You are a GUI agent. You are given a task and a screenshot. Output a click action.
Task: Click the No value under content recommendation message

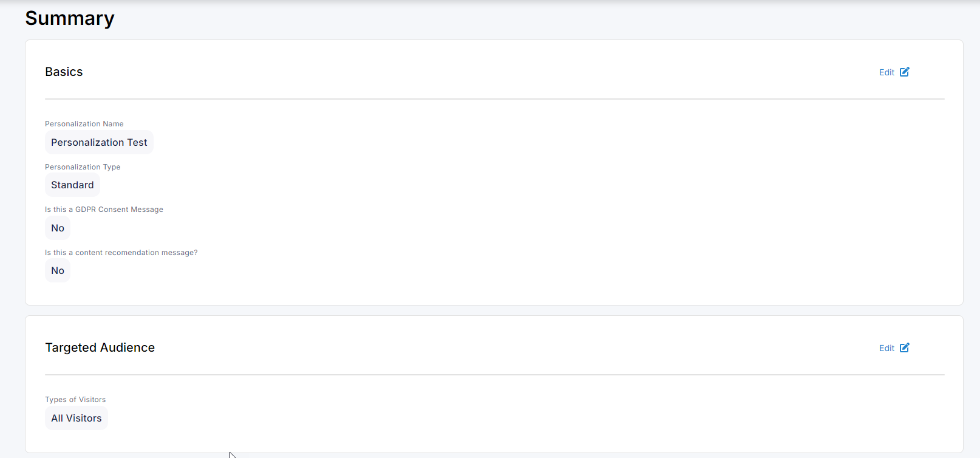58,270
